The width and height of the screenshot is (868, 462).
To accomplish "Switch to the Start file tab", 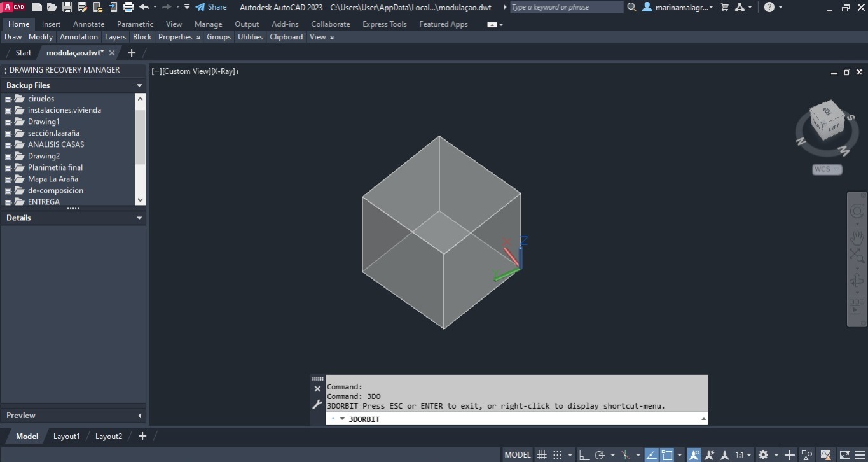I will (x=24, y=53).
